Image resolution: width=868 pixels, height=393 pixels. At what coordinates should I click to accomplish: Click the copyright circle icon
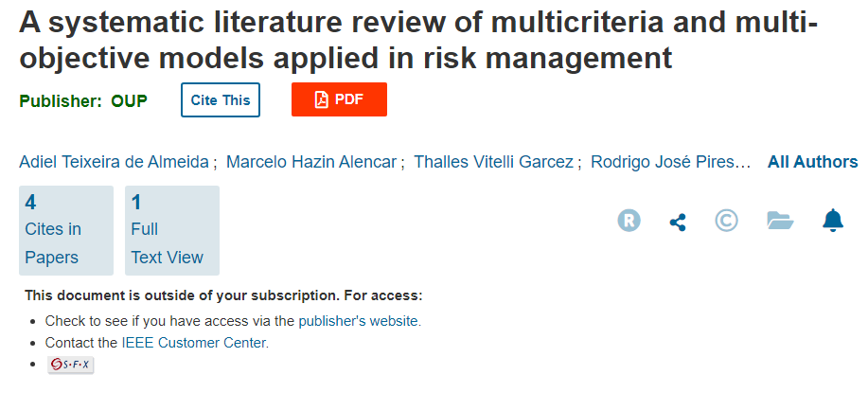tap(726, 221)
